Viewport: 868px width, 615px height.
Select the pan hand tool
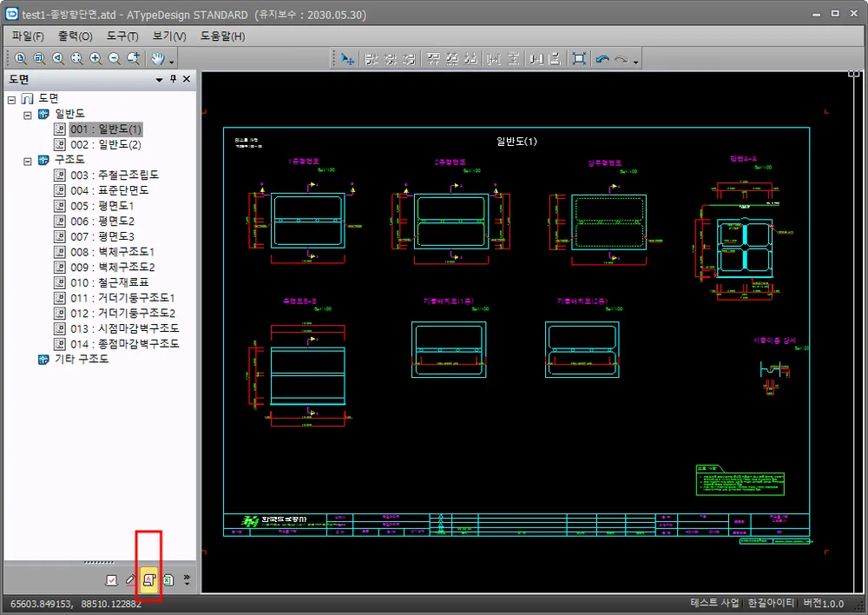(158, 58)
